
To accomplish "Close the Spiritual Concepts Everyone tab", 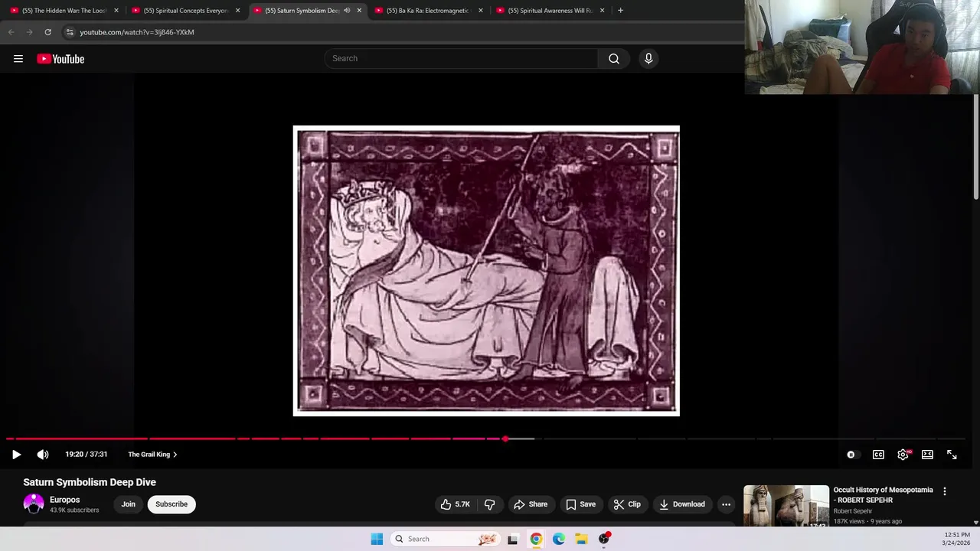I will 237,11.
